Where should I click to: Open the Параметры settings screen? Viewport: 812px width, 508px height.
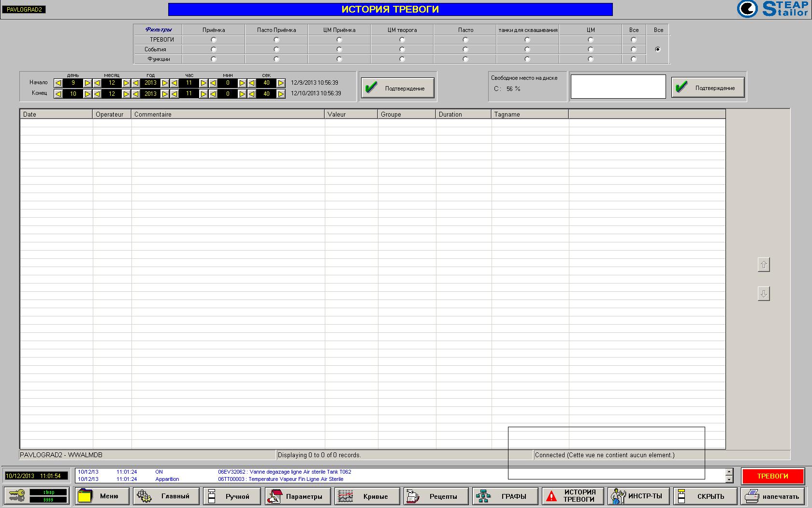[x=297, y=496]
